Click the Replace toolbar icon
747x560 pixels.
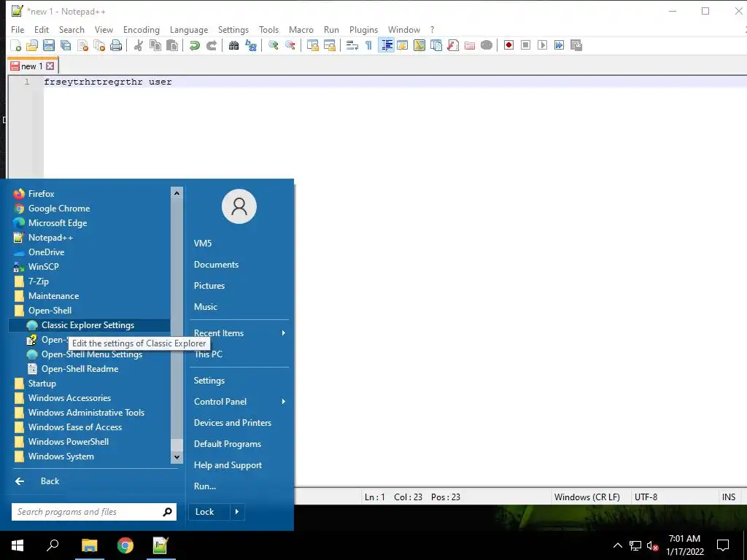pos(251,45)
